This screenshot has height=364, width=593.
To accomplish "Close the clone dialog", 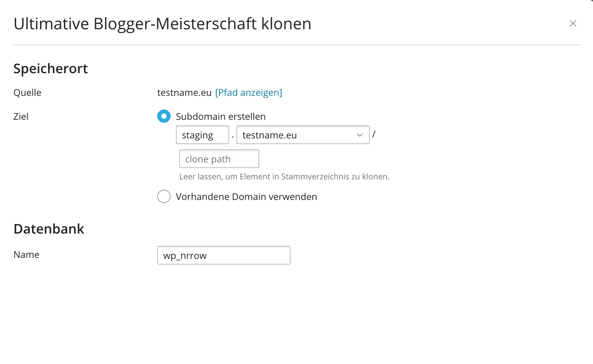I will [573, 23].
